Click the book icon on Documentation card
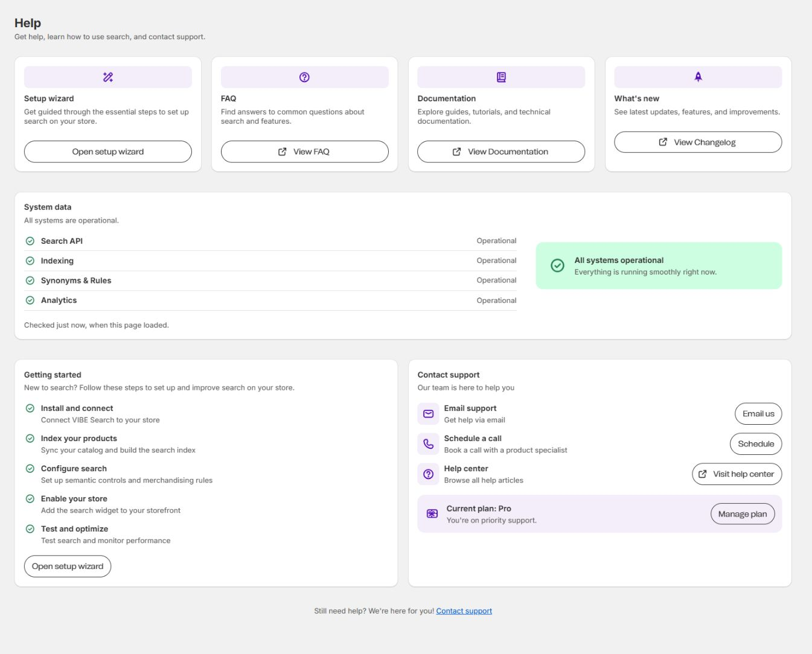812x654 pixels. click(501, 77)
